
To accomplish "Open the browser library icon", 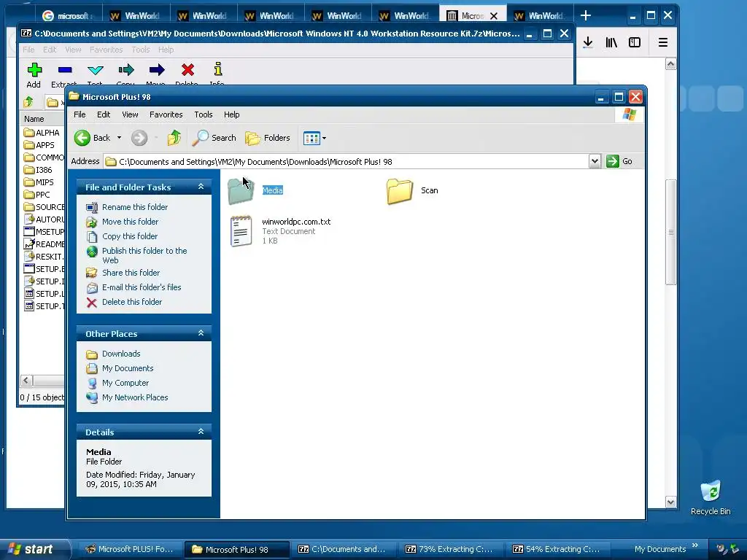I will pyautogui.click(x=611, y=42).
